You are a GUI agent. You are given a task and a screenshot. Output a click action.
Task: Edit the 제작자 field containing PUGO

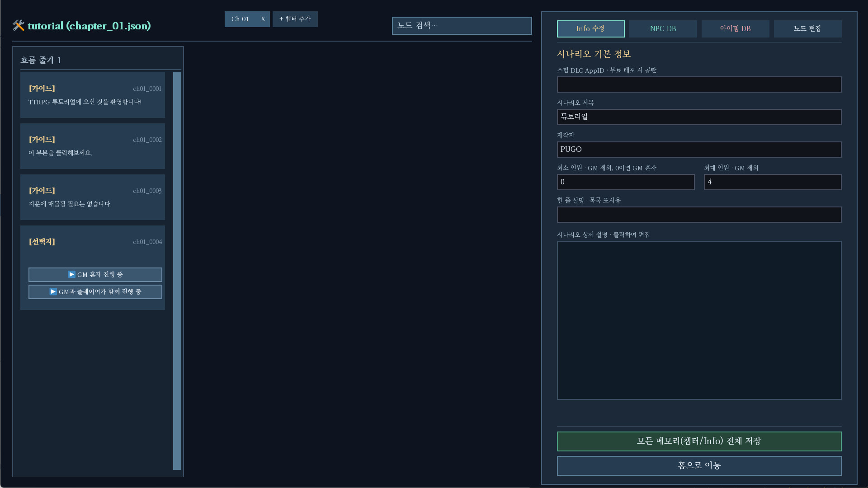point(699,150)
